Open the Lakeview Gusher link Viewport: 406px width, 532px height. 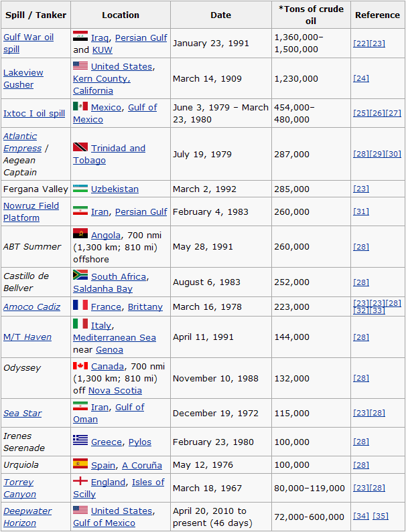pyautogui.click(x=23, y=78)
